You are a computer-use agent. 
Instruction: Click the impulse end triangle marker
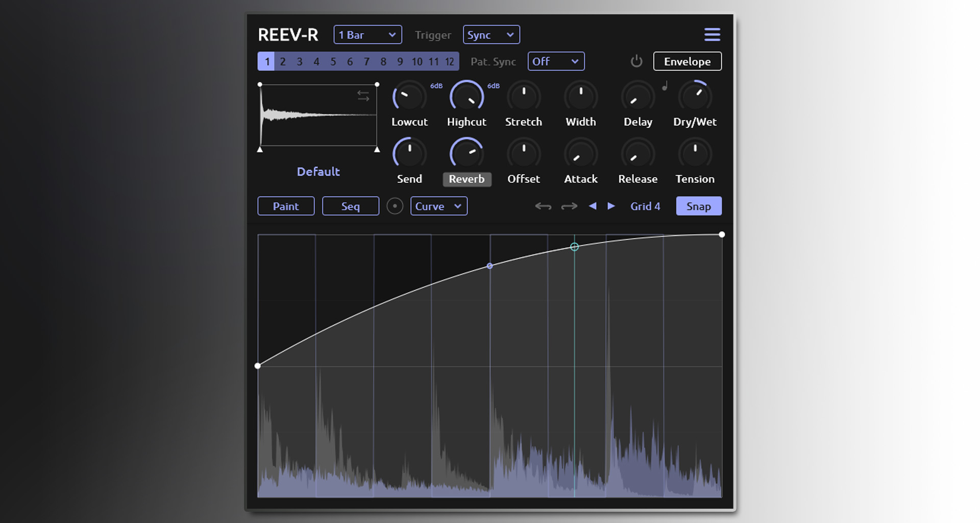click(377, 150)
